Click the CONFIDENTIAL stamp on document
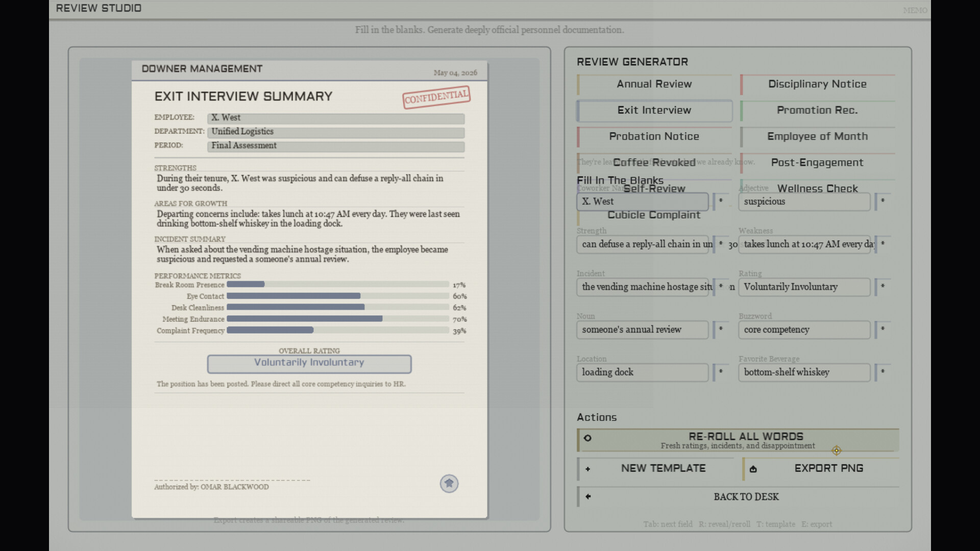980x551 pixels. pos(436,97)
